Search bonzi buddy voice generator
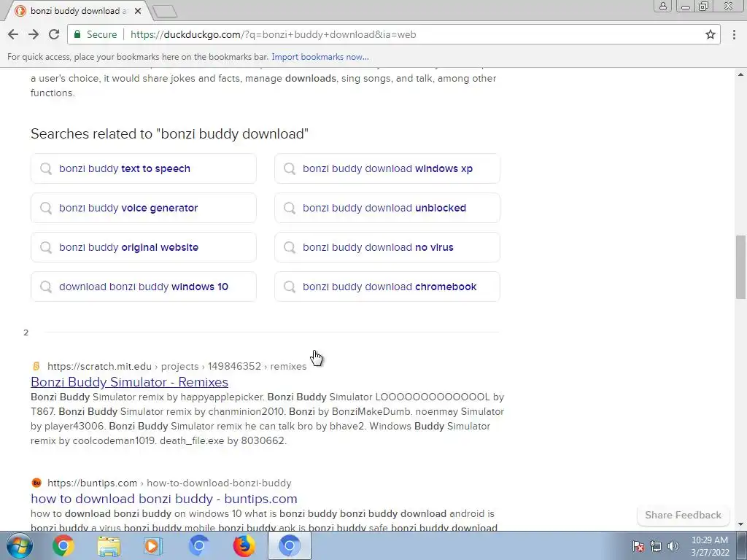Image resolution: width=747 pixels, height=560 pixels. click(x=144, y=208)
